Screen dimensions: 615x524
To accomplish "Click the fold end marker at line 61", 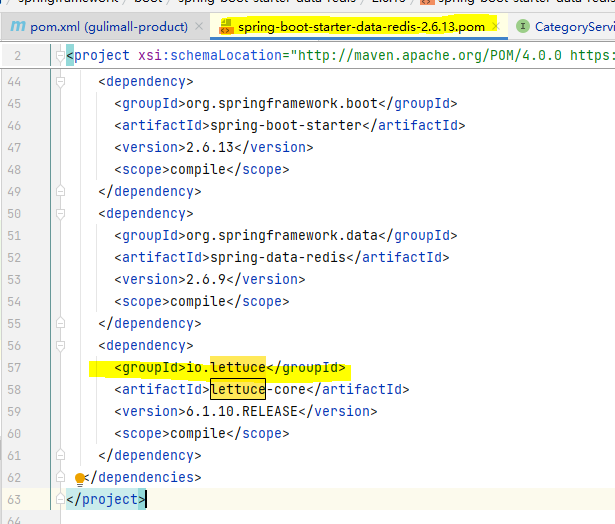I will click(60, 455).
